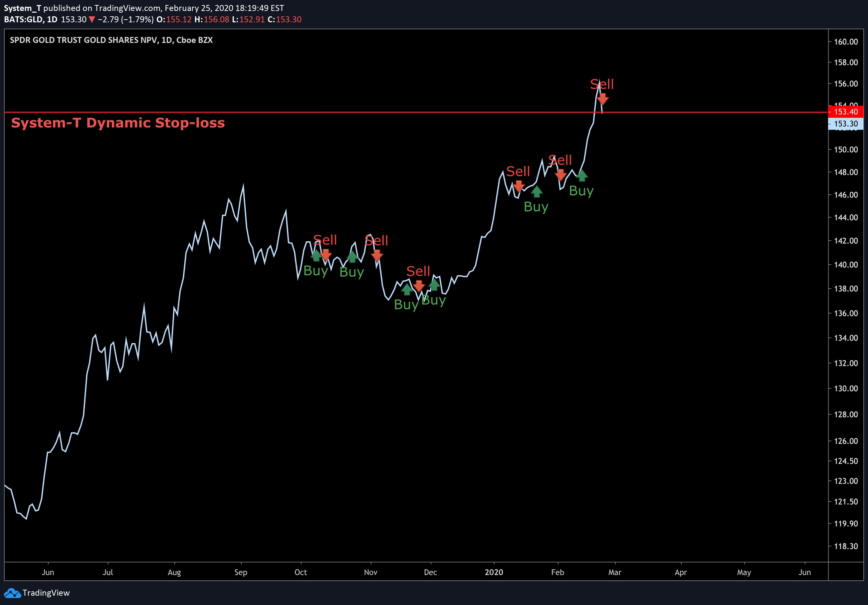The width and height of the screenshot is (868, 605).
Task: Click the red Sell arrow in early October
Action: tap(326, 254)
